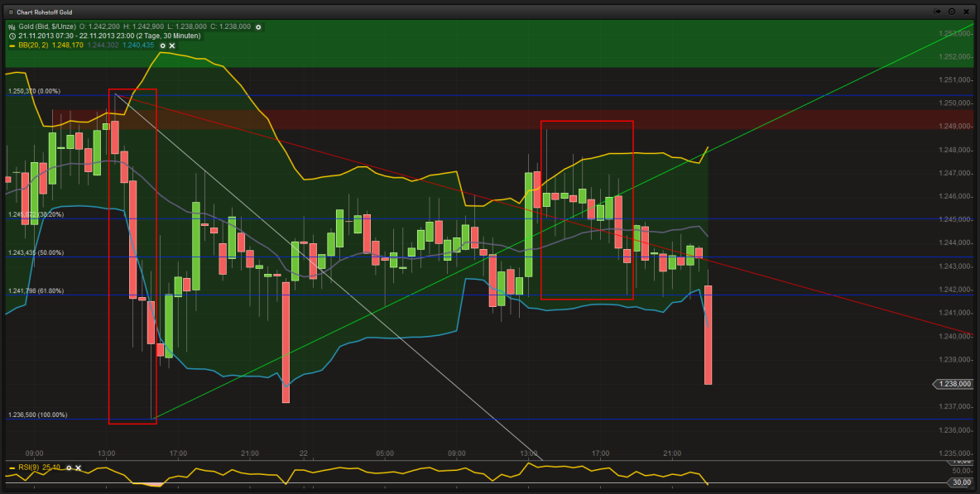Select the left red rectangle annotation
The height and width of the screenshot is (494, 980).
pyautogui.click(x=132, y=257)
